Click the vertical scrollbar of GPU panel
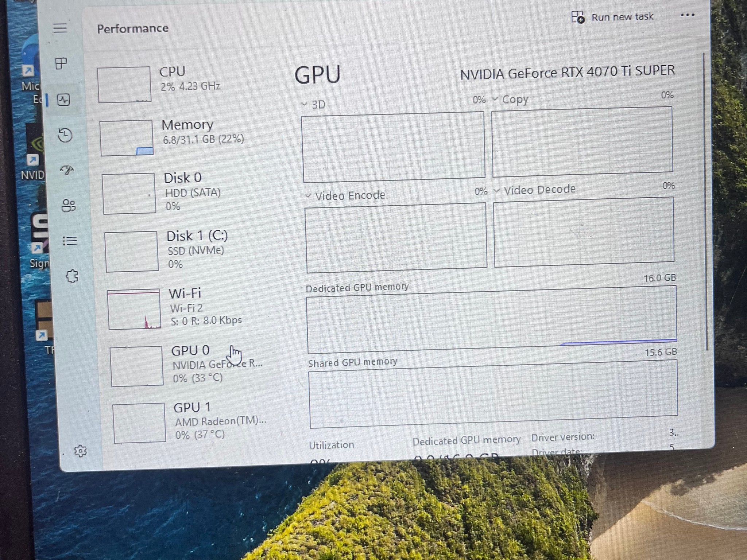Viewport: 747px width, 560px height. pyautogui.click(x=705, y=201)
